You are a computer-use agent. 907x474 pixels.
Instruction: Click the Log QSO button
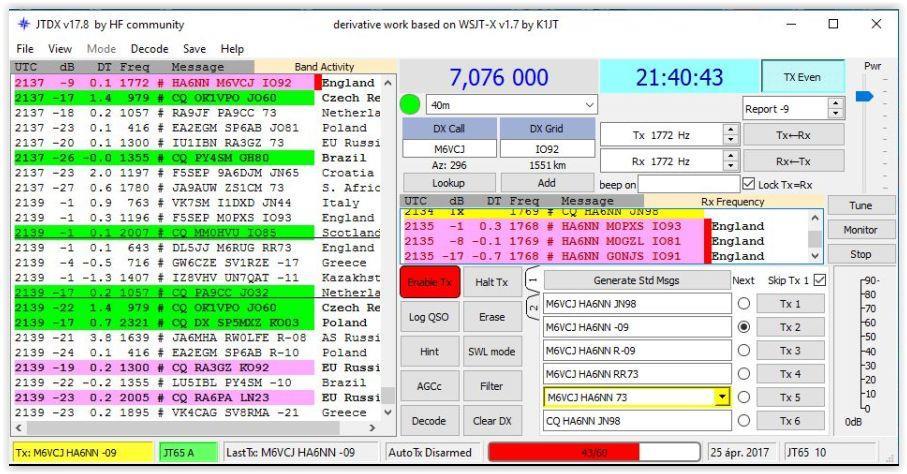(x=429, y=317)
